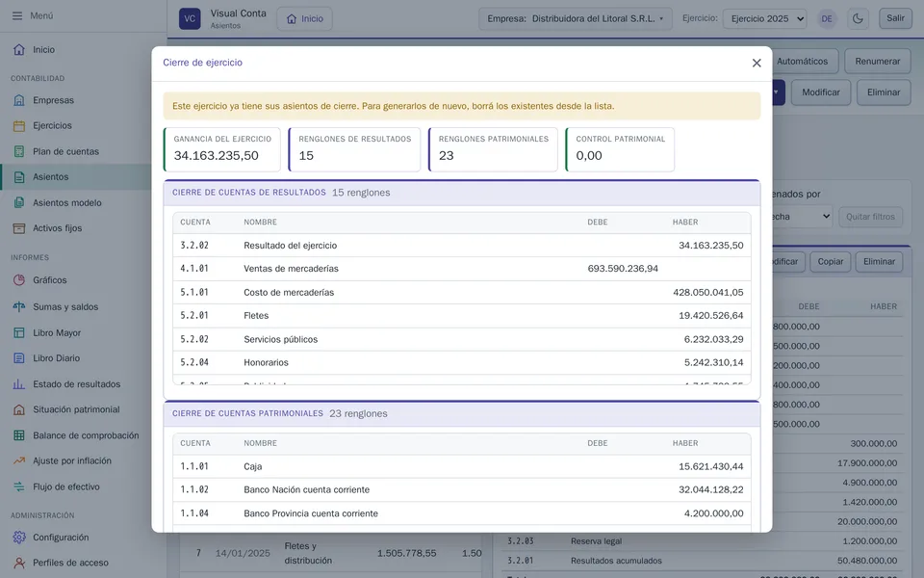The width and height of the screenshot is (924, 578).
Task: Select the Caja account row
Action: click(x=461, y=466)
